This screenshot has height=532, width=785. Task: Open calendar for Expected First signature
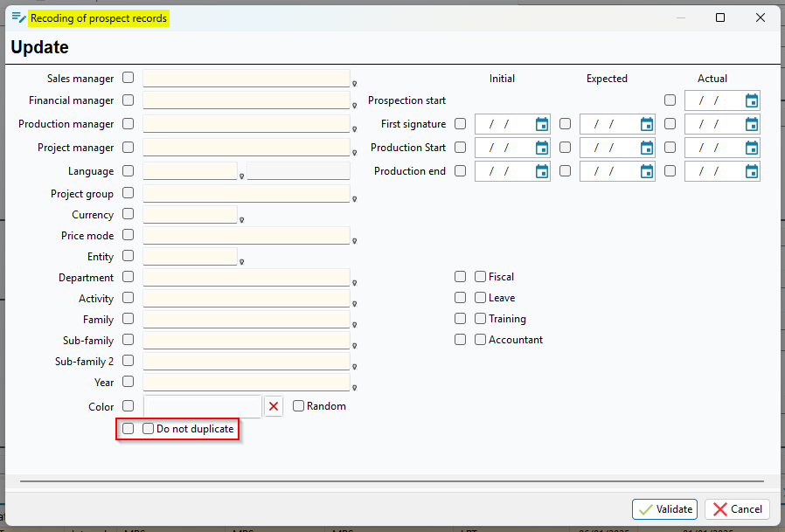(646, 124)
